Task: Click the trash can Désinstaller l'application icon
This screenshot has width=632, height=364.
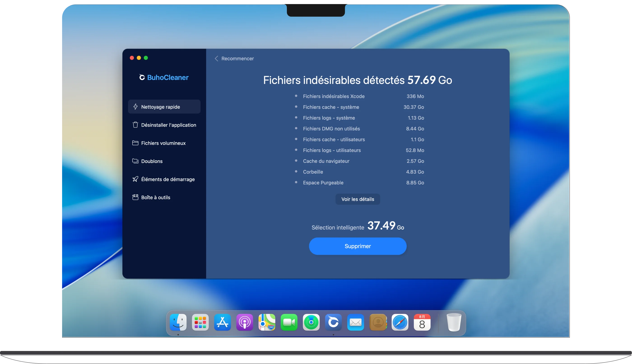Action: (x=135, y=125)
